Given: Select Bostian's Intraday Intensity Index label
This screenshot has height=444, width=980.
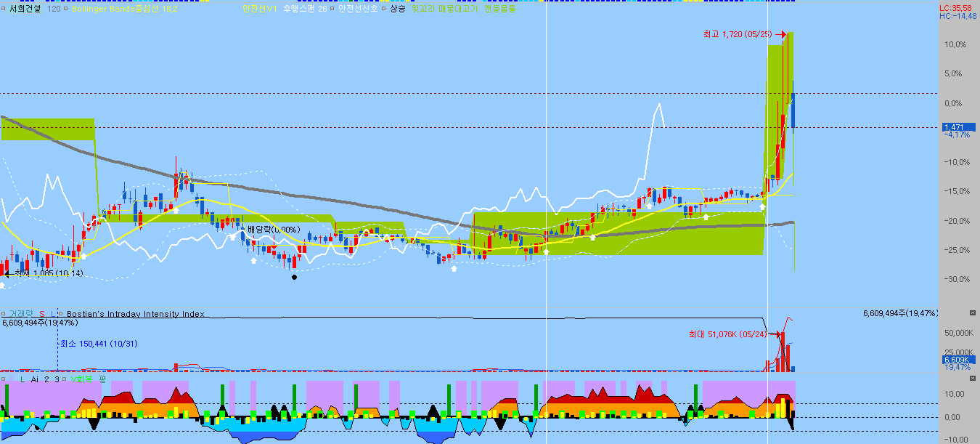Looking at the screenshot, I should pos(135,314).
